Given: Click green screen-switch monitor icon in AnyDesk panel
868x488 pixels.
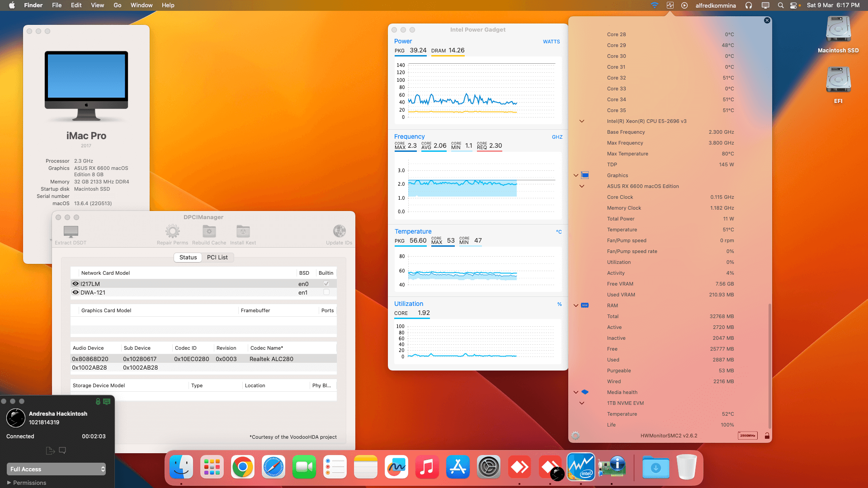Looking at the screenshot, I should 107,401.
